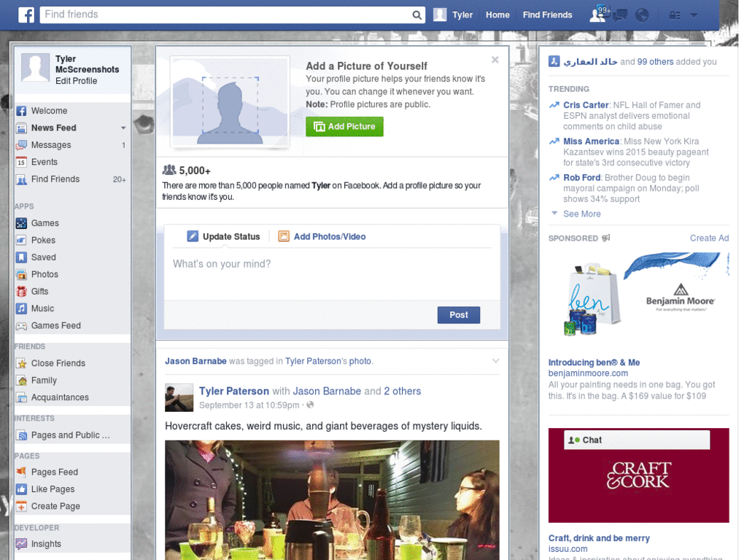The image size is (747, 560).
Task: Click the Post button
Action: [x=459, y=315]
